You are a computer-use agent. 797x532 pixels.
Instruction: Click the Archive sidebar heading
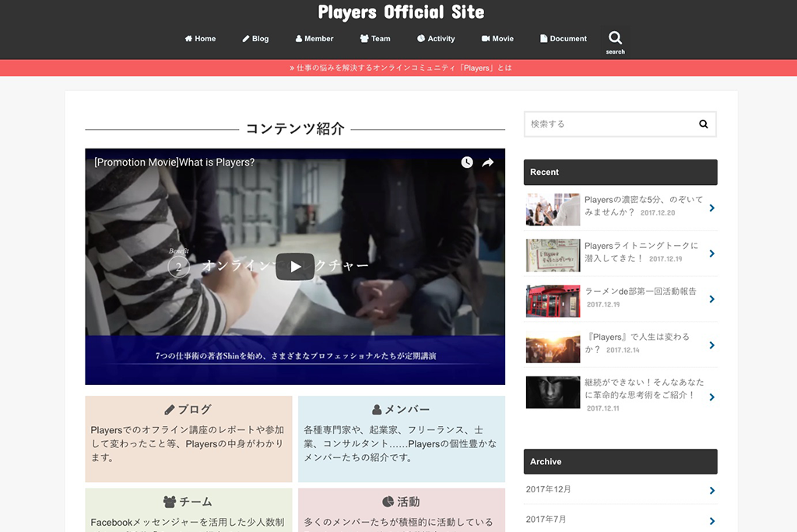click(620, 461)
